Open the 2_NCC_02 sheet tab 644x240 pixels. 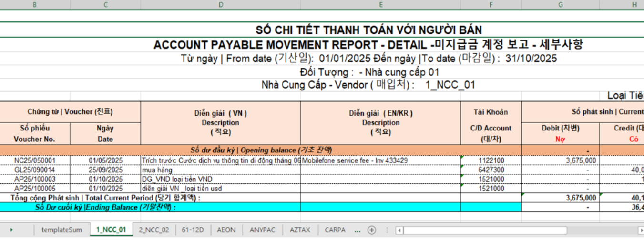[153, 230]
